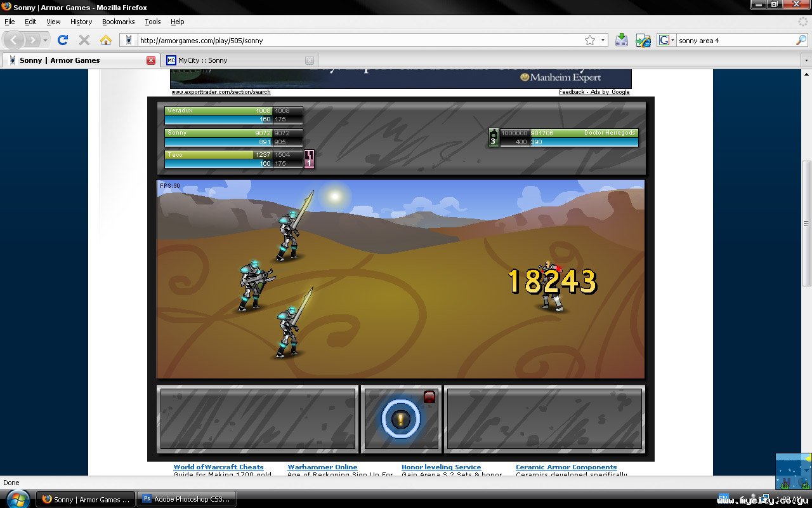Switch to the MyCity :: Sonny tab

click(x=240, y=60)
